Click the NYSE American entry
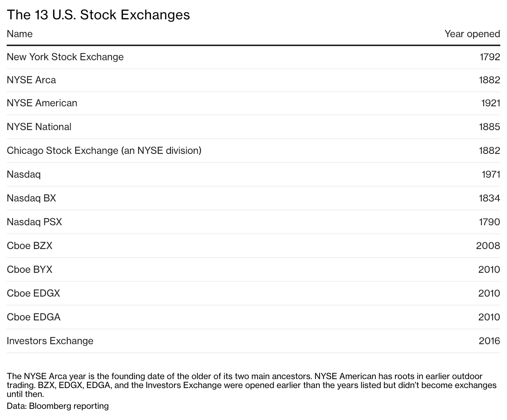 click(x=42, y=103)
